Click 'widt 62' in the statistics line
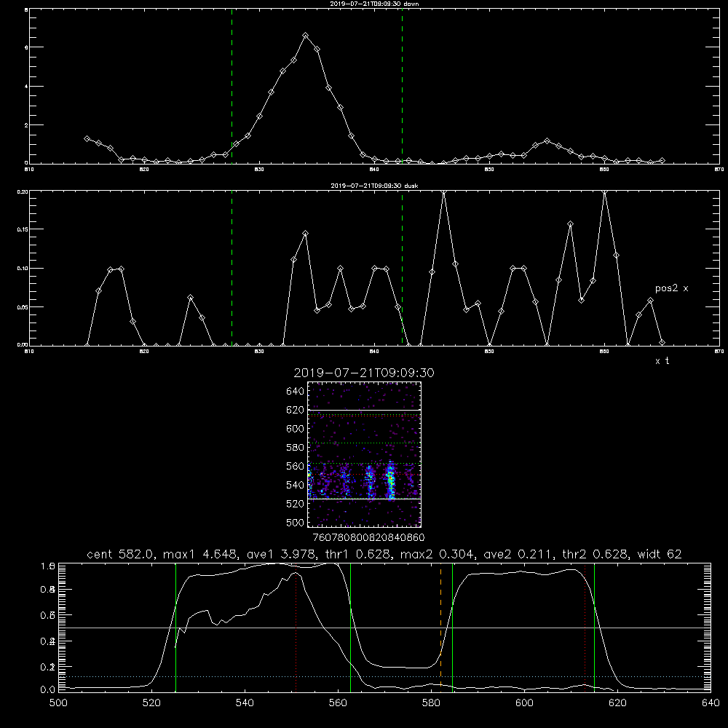Screen dimensions: 728x728 click(x=660, y=554)
